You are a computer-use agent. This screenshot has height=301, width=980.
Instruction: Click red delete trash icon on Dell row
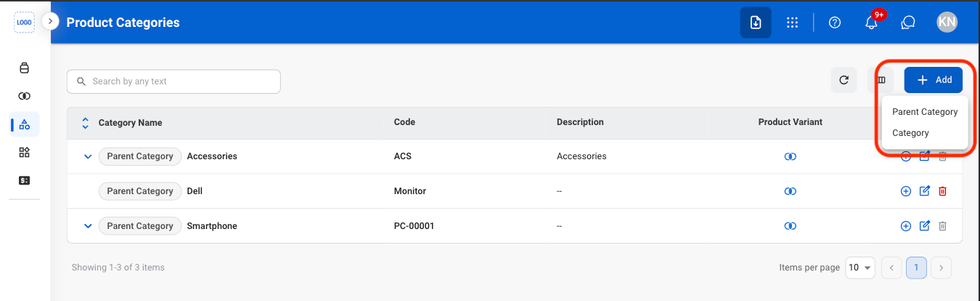(943, 191)
